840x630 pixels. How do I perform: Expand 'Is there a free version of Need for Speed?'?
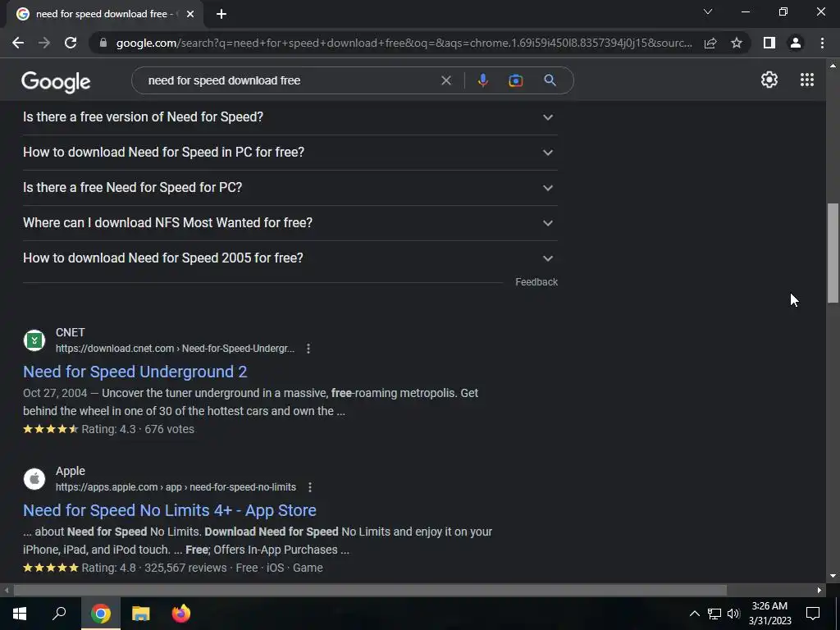tap(290, 116)
